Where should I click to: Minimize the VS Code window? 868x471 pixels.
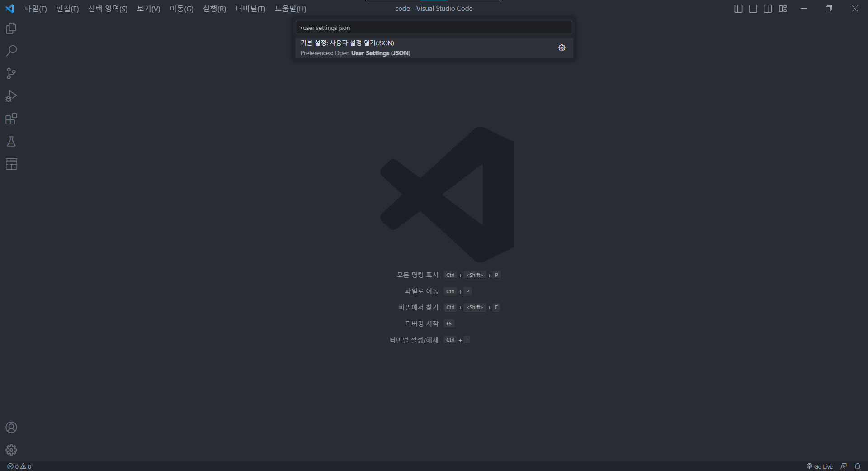(x=803, y=9)
